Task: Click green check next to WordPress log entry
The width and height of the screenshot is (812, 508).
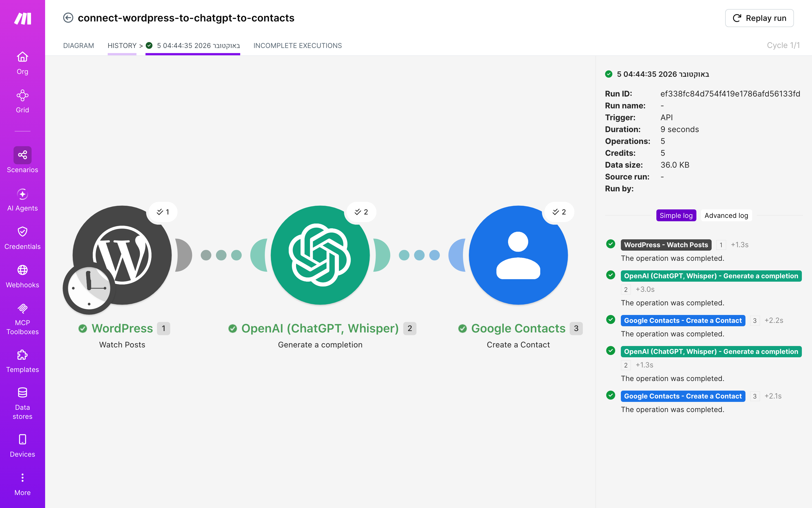Action: (611, 244)
